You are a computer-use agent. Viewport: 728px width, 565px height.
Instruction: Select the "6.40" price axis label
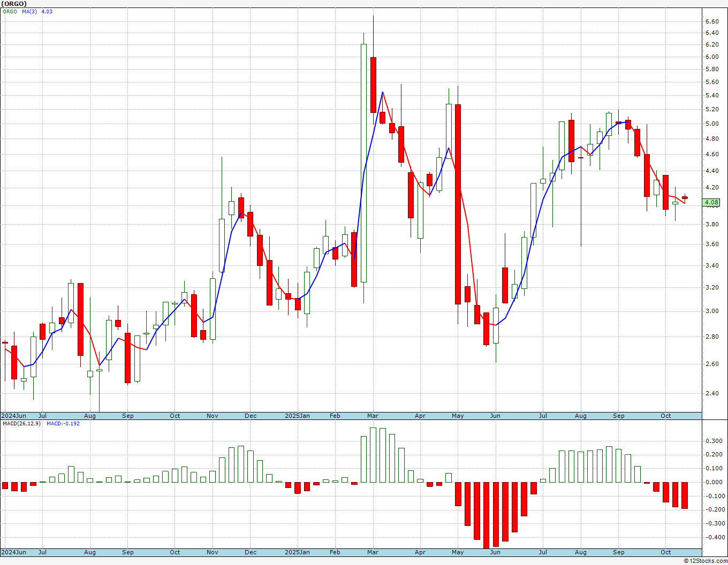[x=712, y=33]
